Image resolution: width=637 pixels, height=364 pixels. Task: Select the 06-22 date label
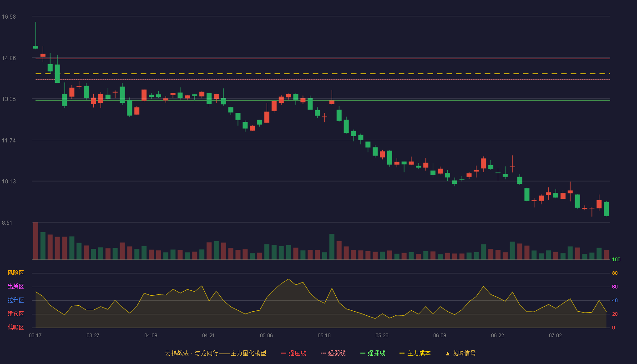(x=497, y=335)
